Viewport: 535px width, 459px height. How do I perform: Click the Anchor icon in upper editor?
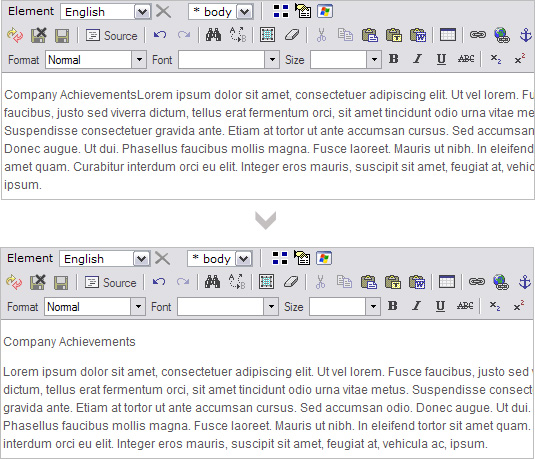[x=525, y=35]
